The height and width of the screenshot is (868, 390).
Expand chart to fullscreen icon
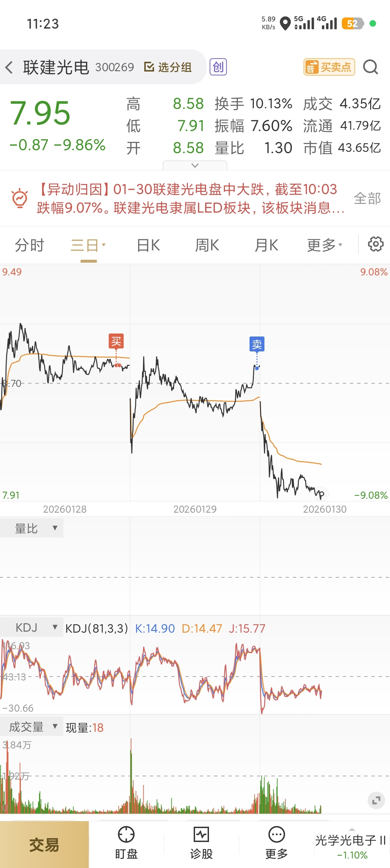tap(376, 800)
